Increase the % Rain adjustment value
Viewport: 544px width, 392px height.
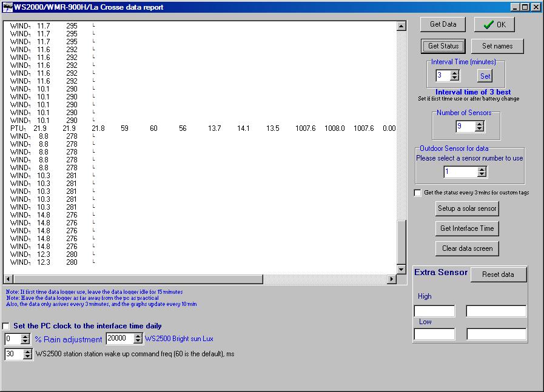pos(25,336)
